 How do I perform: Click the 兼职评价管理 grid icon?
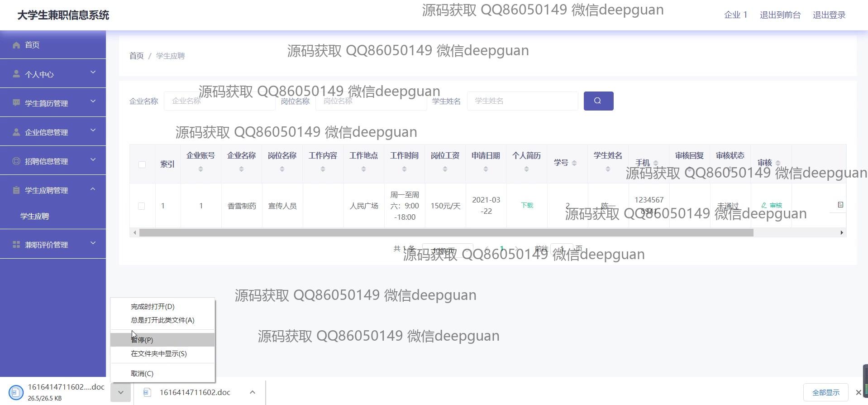click(16, 245)
